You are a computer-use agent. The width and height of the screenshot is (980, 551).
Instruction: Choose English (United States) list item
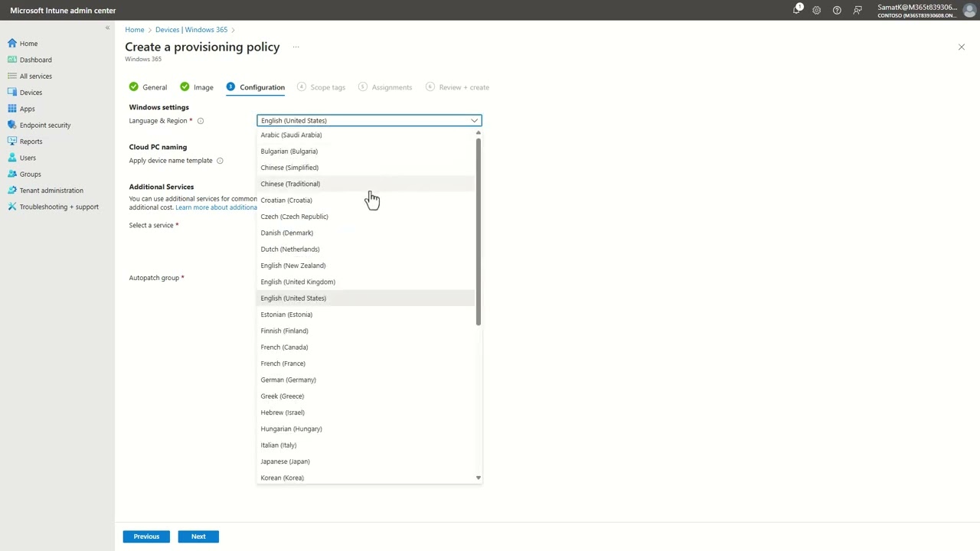tap(366, 298)
